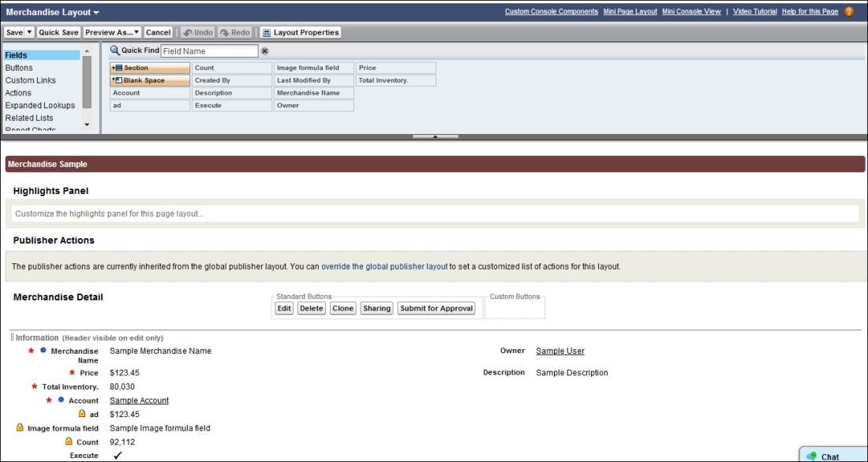Click the Submit for Approval standard button

(436, 307)
